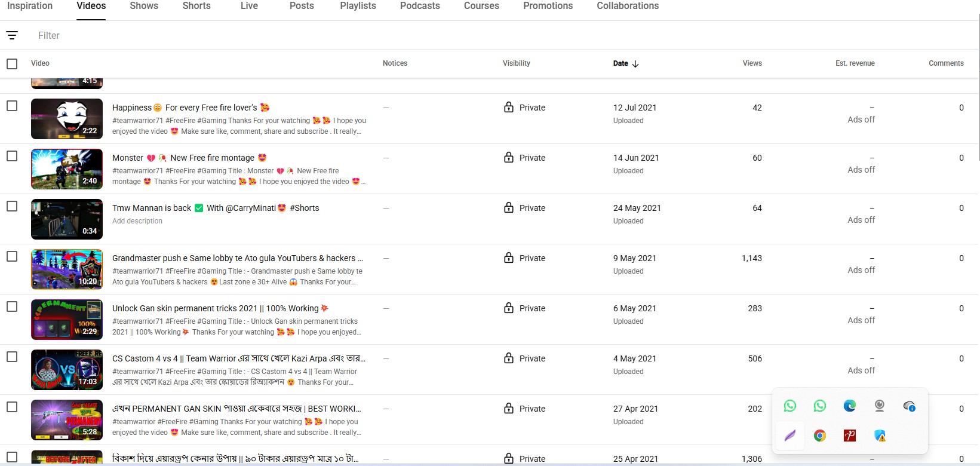Click the red P icon in the tray
The image size is (980, 466).
(x=850, y=436)
